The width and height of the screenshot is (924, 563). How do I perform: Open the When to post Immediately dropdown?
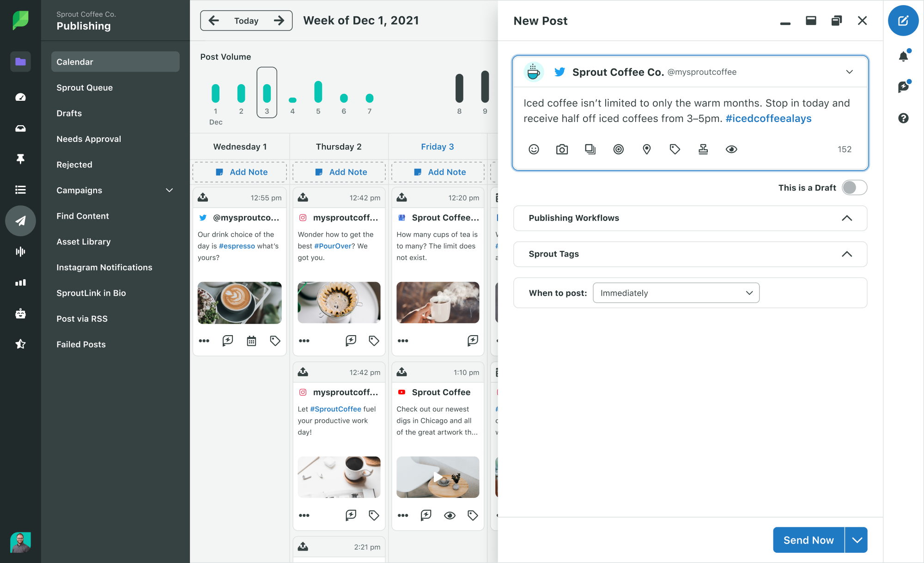[x=675, y=293]
